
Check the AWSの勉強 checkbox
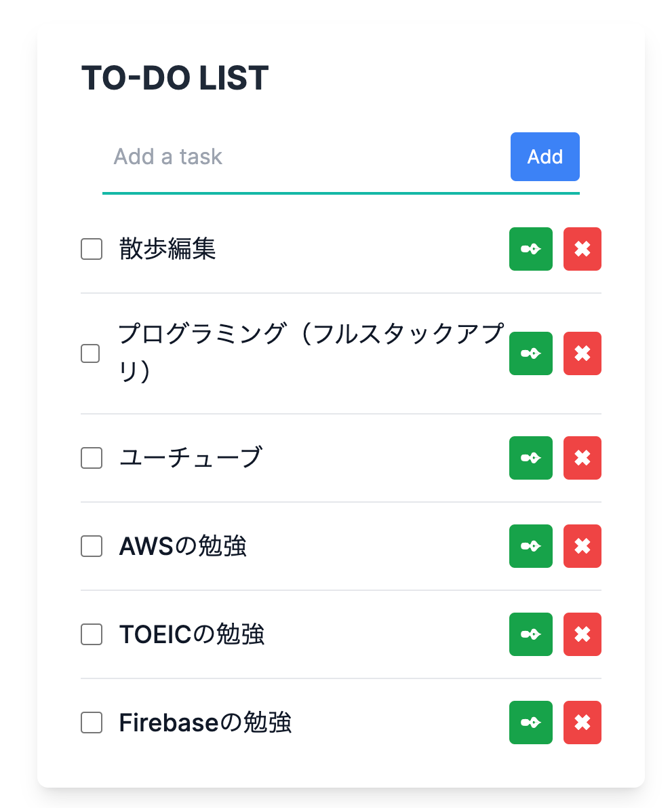tap(92, 546)
